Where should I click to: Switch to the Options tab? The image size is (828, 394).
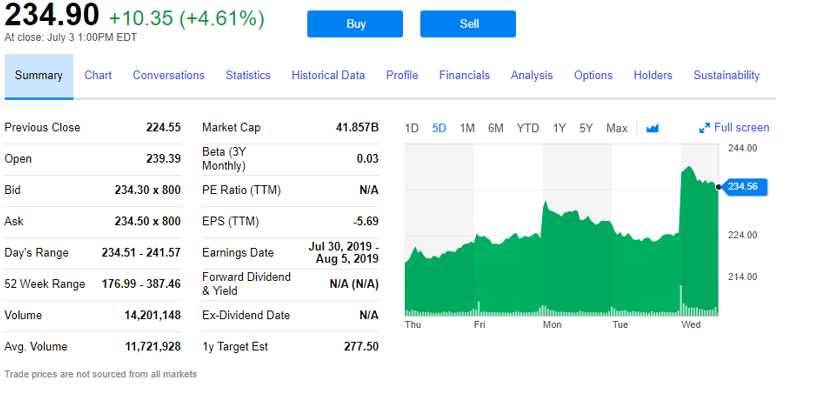pos(593,76)
